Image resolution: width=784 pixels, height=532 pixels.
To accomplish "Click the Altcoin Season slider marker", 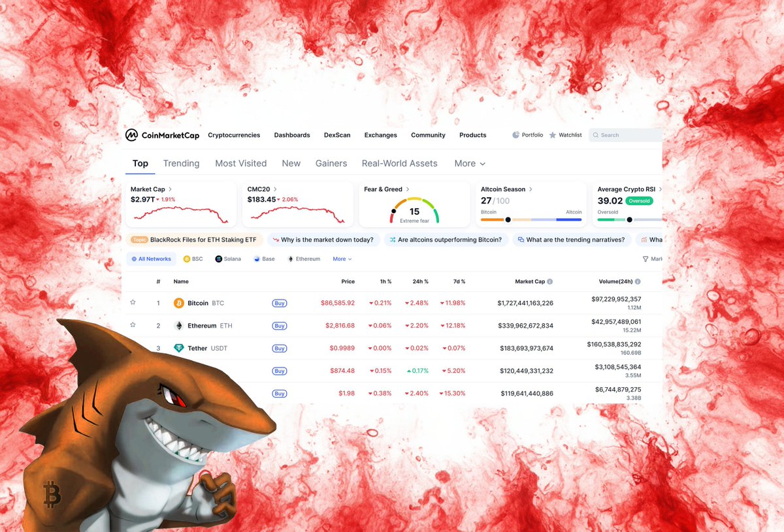I will tap(508, 219).
